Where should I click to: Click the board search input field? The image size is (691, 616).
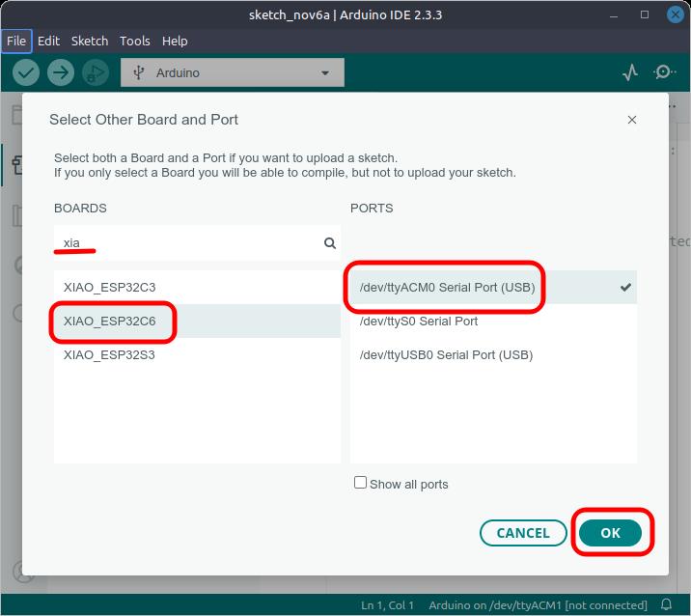pyautogui.click(x=188, y=243)
